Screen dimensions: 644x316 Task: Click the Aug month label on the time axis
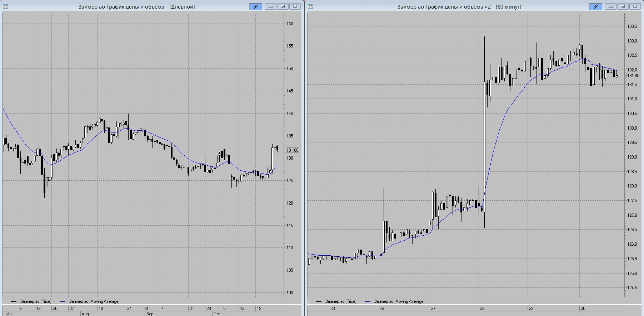pos(85,314)
